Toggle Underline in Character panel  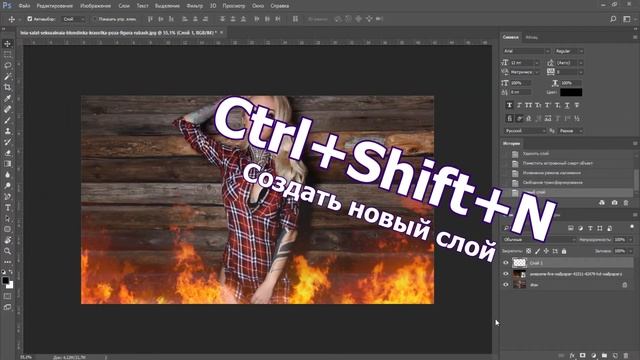pos(567,105)
